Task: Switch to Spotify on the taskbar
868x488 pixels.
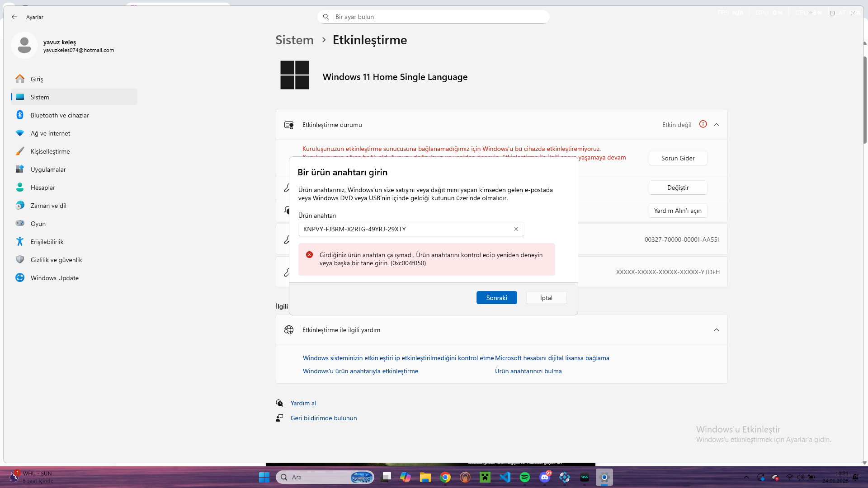Action: point(525,477)
